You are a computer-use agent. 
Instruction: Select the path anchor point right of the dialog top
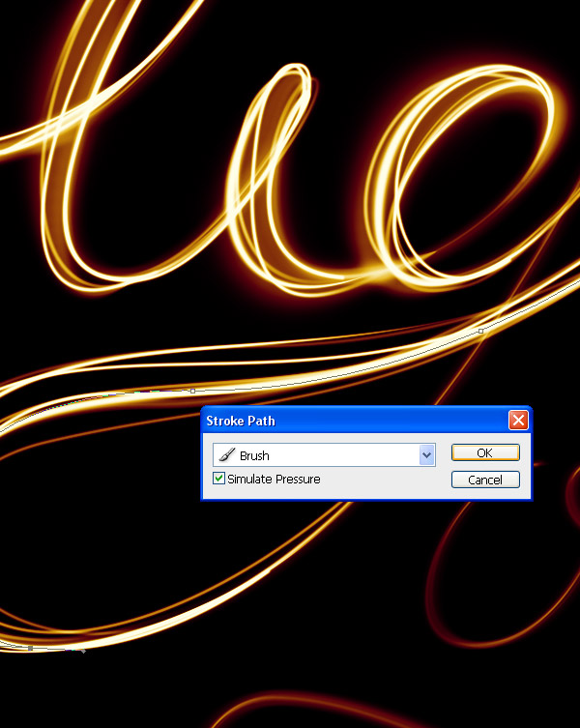[481, 331]
